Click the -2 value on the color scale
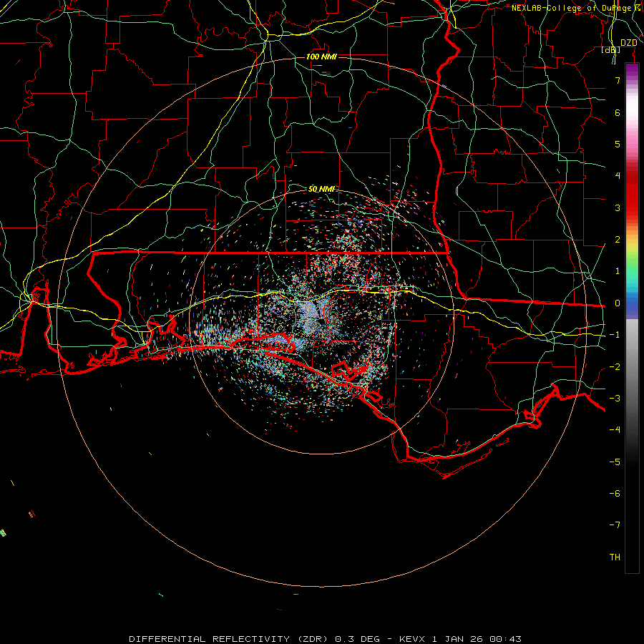This screenshot has width=644, height=644. [615, 367]
